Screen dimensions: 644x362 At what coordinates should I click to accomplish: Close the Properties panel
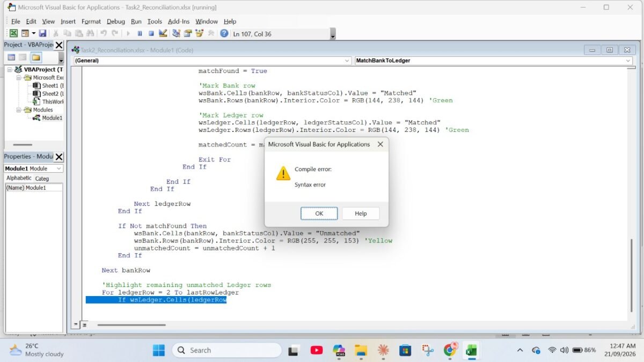pos(59,157)
